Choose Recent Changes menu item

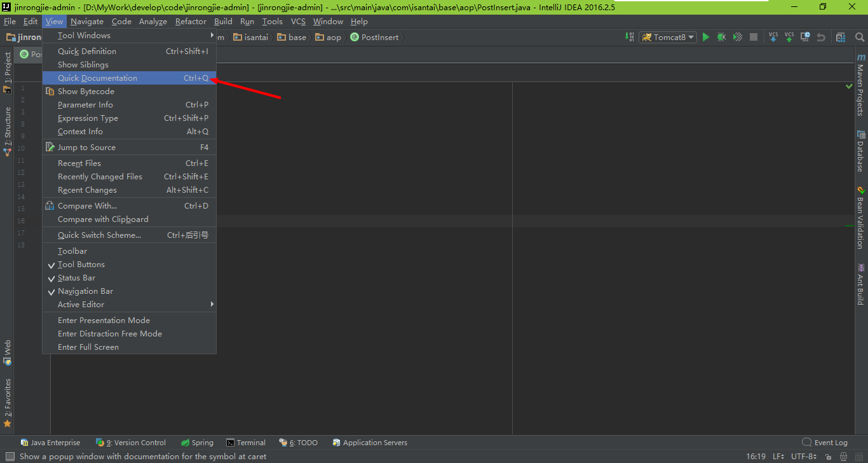130,190
